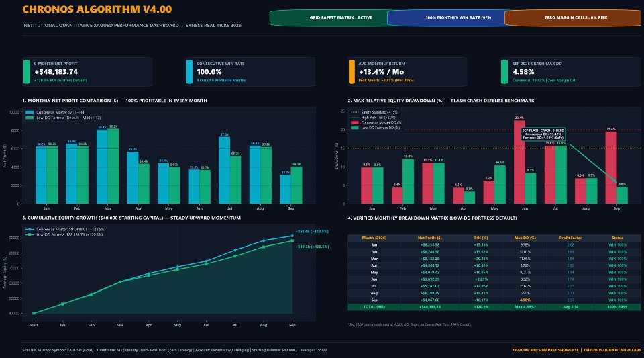Click the Start point on the equity curve
The image size is (644, 358).
click(34, 313)
